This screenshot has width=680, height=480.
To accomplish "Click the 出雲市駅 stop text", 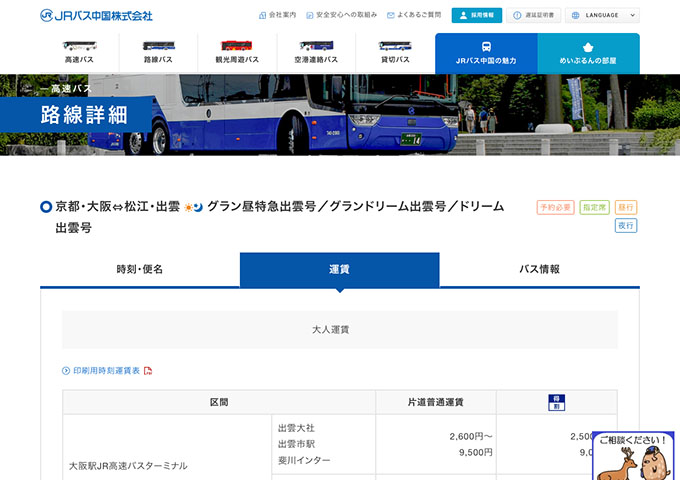I will pyautogui.click(x=296, y=444).
